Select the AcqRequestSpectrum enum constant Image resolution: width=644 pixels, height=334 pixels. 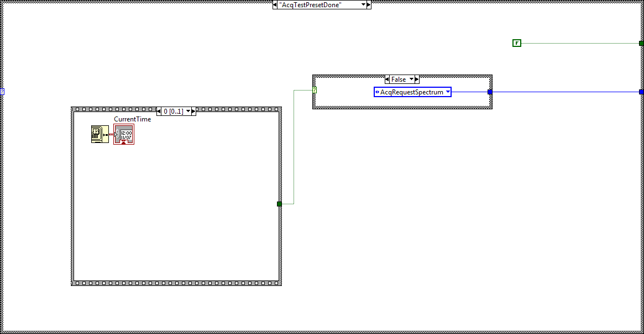(x=413, y=92)
